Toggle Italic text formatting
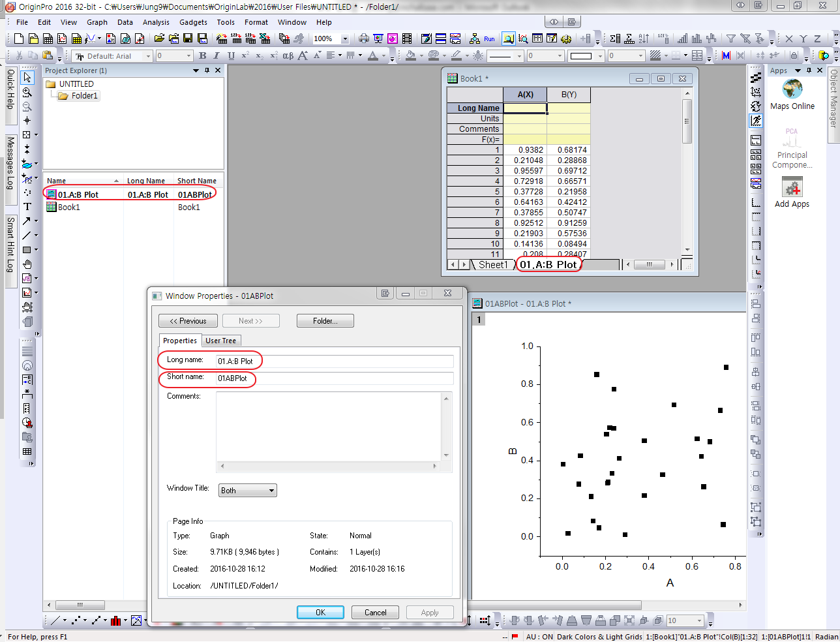Screen dimensions: 840x642 click(x=217, y=56)
